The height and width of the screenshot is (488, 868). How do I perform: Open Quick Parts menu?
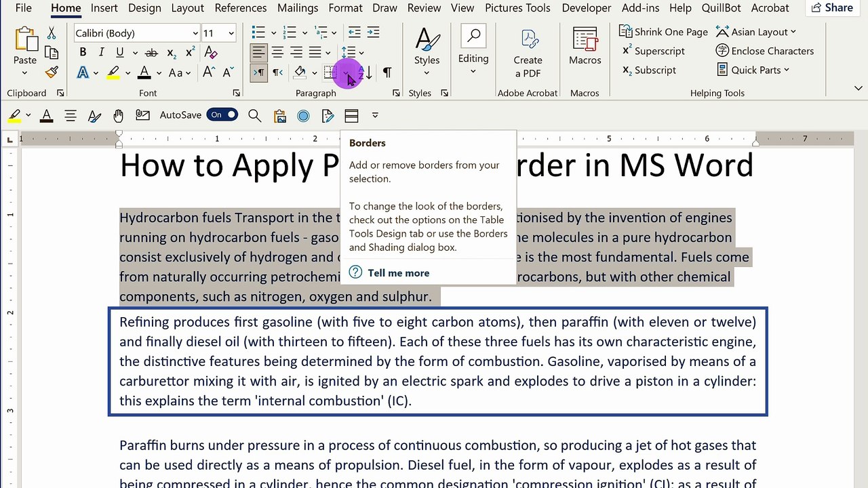pos(753,70)
